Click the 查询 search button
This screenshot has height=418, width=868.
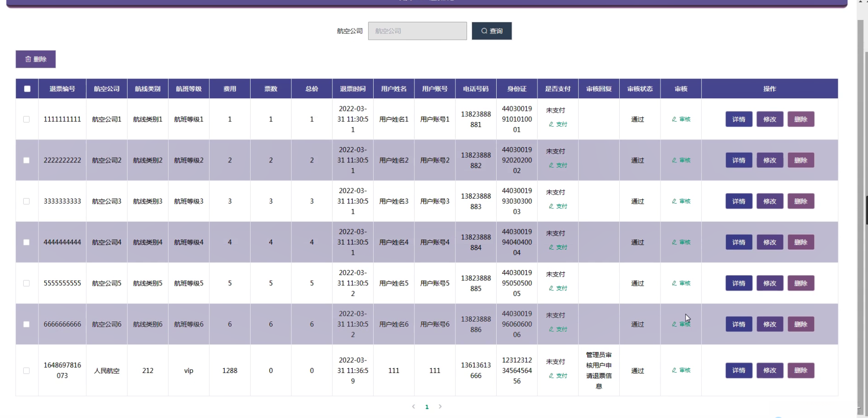tap(492, 31)
